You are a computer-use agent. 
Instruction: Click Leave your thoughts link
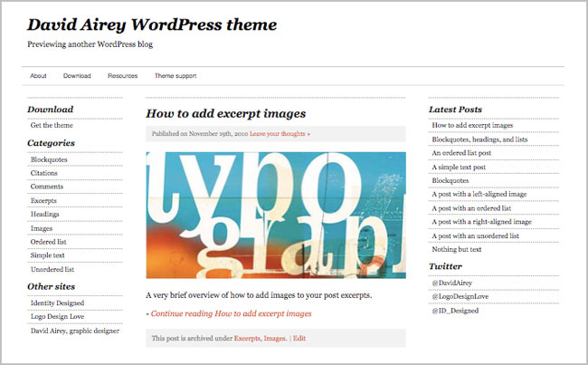pos(280,134)
